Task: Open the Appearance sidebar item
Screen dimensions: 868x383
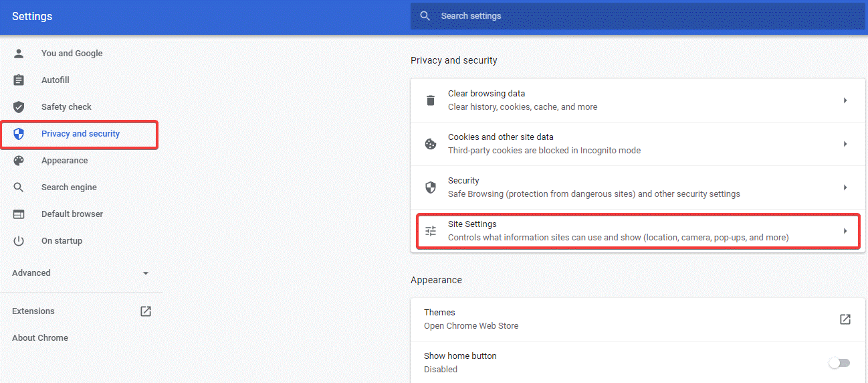Action: click(64, 161)
